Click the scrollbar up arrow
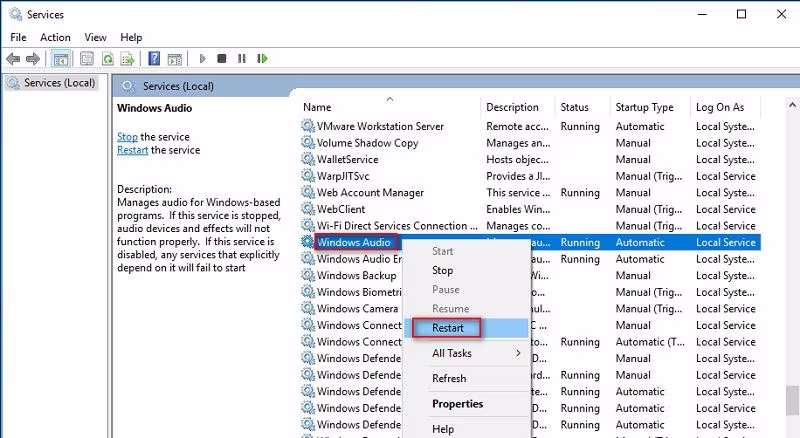800x438 pixels. pyautogui.click(x=792, y=105)
